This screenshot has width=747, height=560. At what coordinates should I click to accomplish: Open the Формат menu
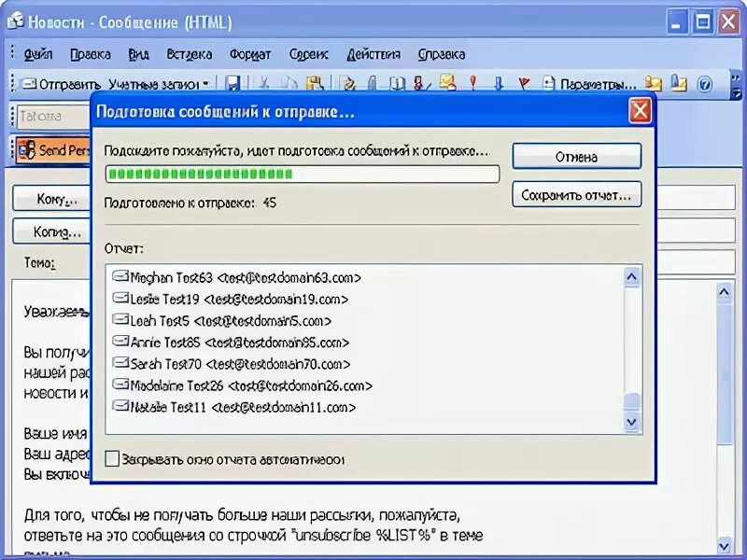point(250,54)
